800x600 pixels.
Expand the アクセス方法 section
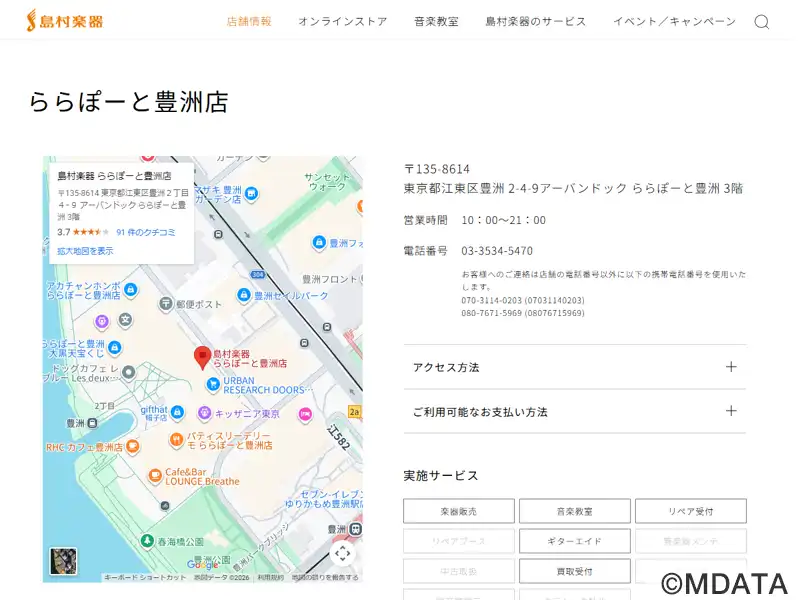(575, 367)
